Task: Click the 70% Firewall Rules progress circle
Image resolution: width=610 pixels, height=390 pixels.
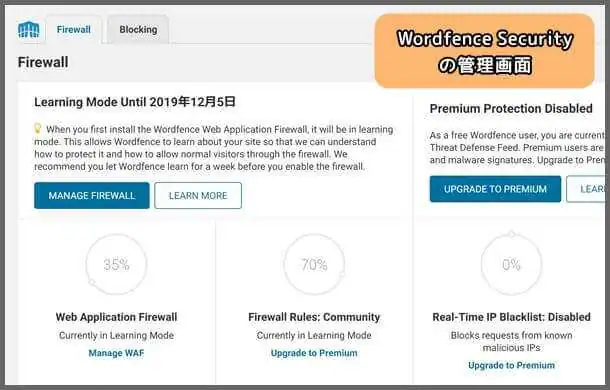Action: tap(314, 265)
